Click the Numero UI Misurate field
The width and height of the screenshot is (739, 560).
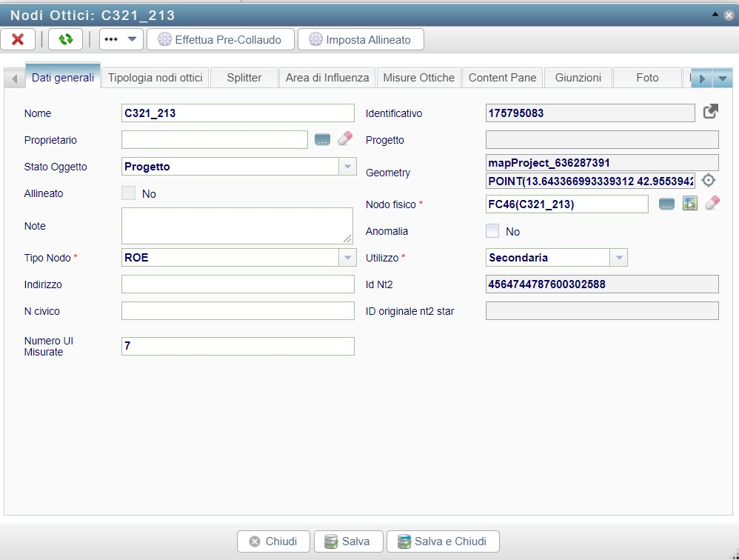(x=238, y=346)
